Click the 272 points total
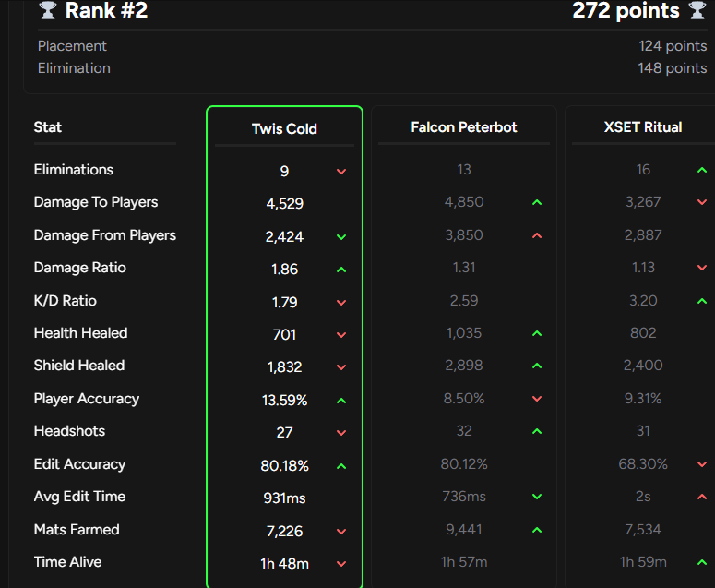 626,10
